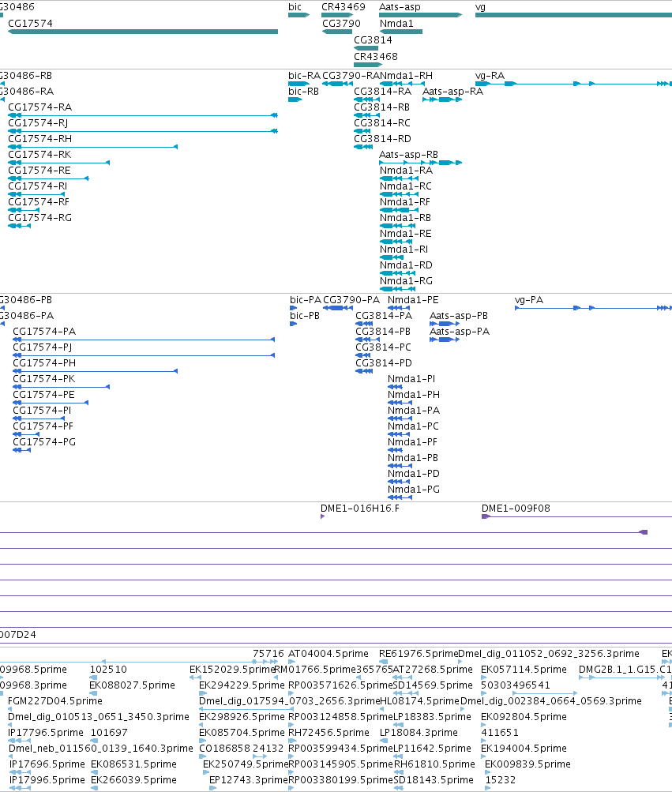
Task: Click the bic-PB protein label
Action: coord(305,315)
